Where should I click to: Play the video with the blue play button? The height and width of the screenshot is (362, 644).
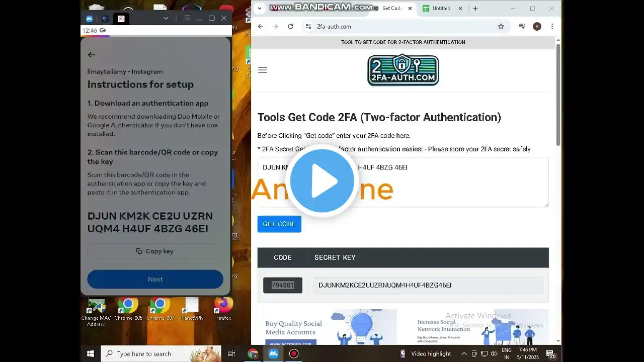pyautogui.click(x=322, y=180)
